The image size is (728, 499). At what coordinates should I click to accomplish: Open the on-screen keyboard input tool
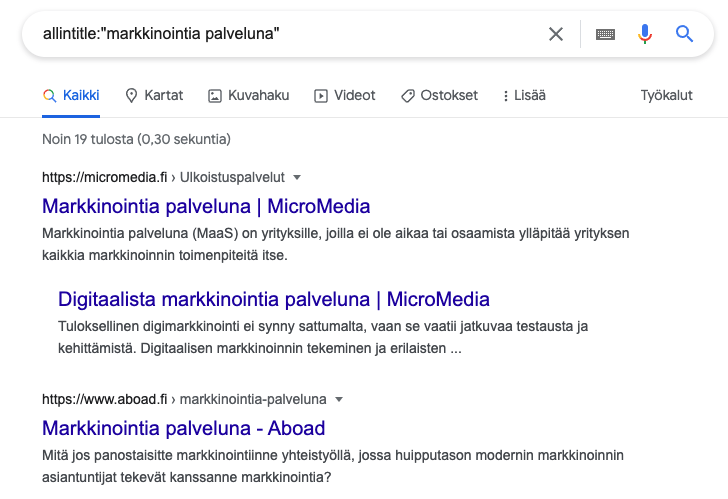pos(605,34)
